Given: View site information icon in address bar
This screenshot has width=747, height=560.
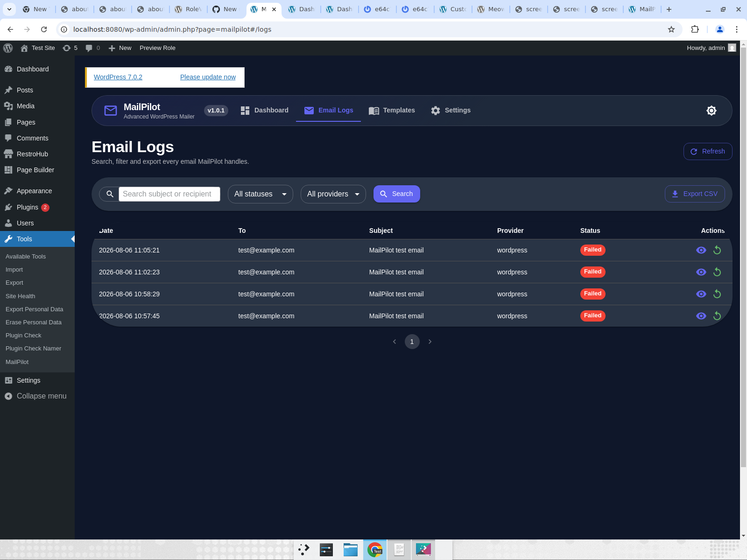Looking at the screenshot, I should click(64, 29).
